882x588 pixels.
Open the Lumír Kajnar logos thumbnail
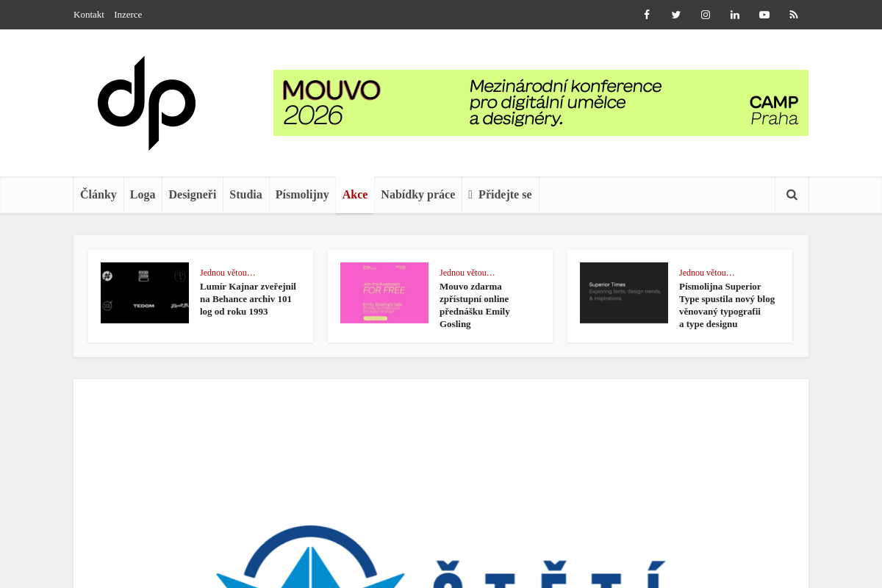pos(145,293)
